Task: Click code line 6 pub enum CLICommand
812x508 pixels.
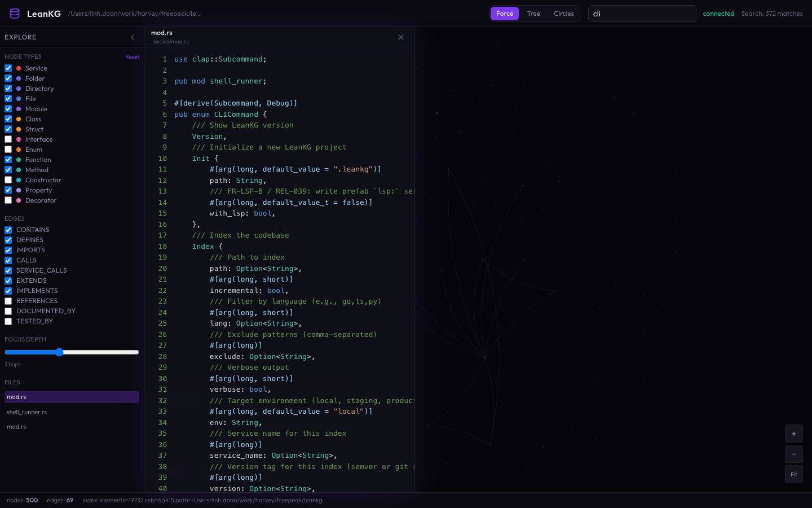Action: (x=220, y=115)
